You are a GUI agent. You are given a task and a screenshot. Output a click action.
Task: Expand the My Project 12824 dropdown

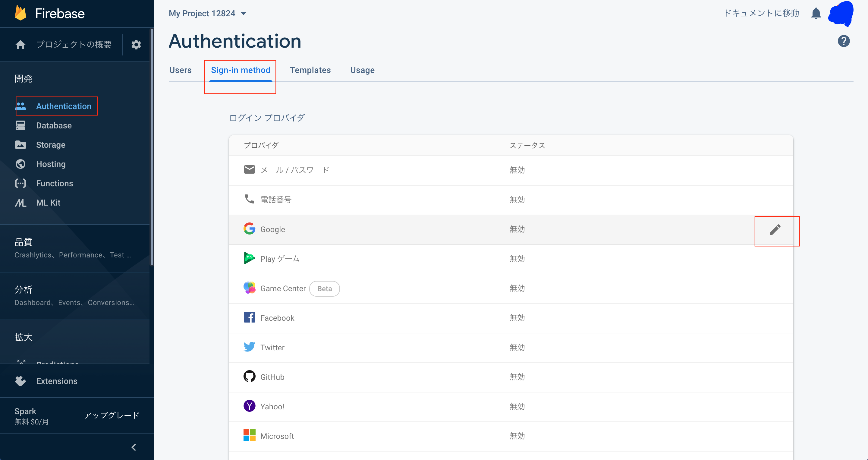point(208,14)
